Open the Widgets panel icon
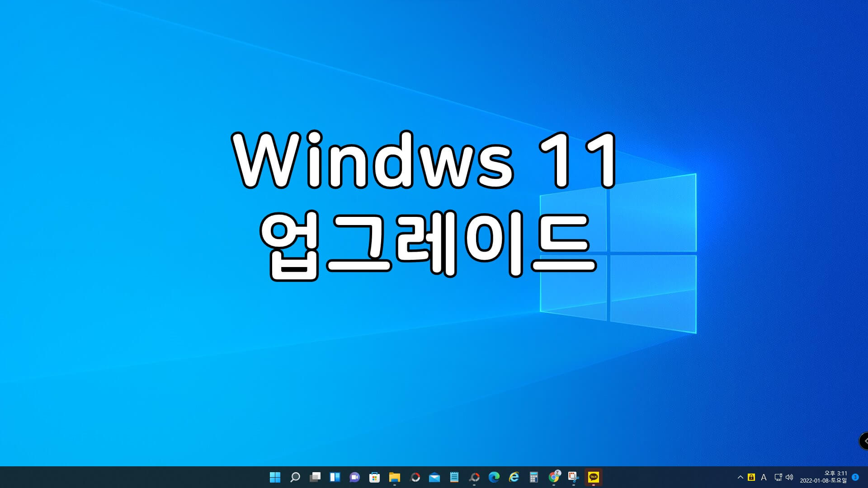The width and height of the screenshot is (868, 488). pyautogui.click(x=335, y=477)
